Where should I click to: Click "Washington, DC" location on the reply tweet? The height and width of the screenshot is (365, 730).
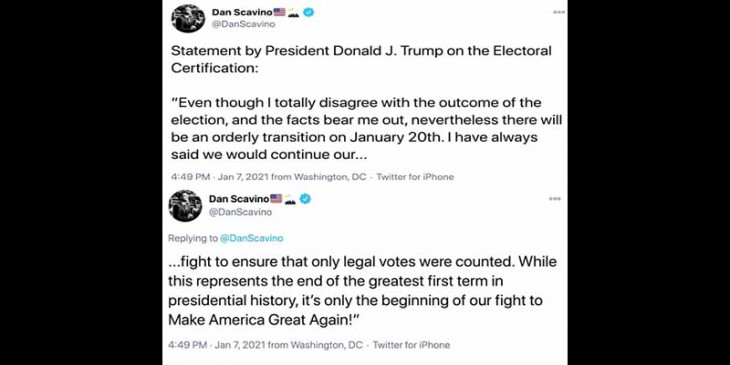[x=327, y=345]
